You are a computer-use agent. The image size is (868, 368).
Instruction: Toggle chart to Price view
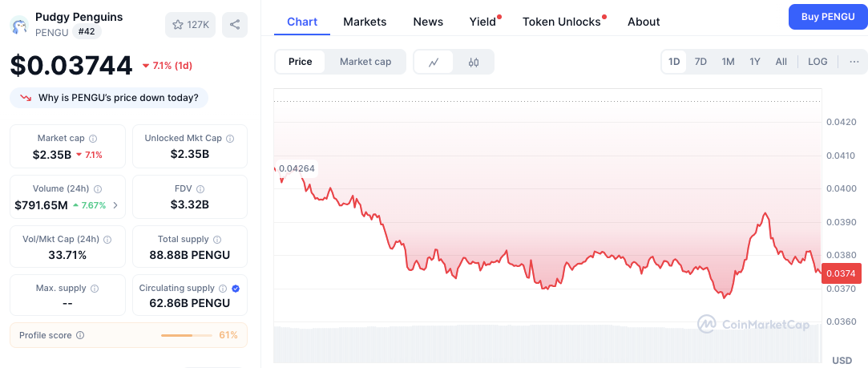tap(300, 62)
